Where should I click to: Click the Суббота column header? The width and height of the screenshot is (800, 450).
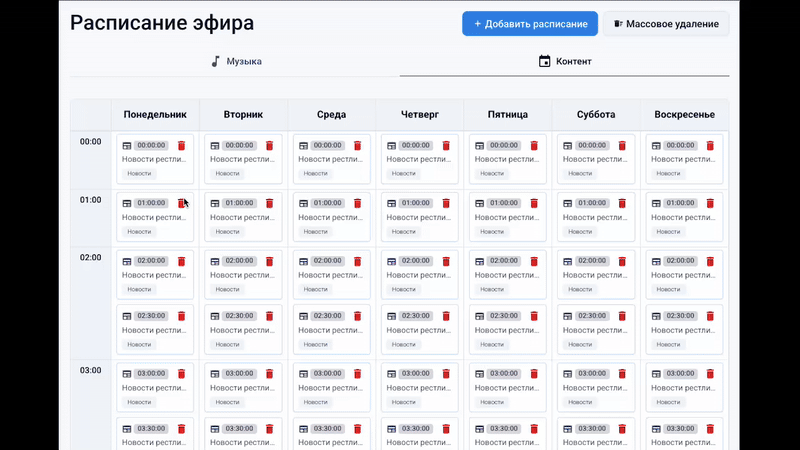[596, 114]
